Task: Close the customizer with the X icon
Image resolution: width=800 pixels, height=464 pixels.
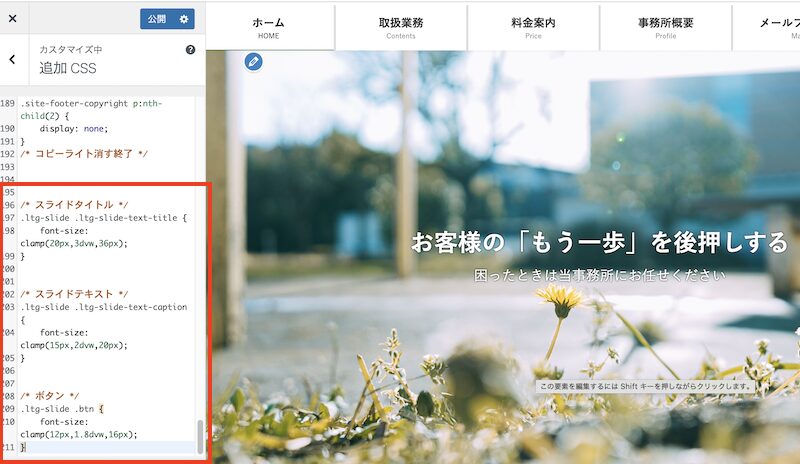Action: pos(13,18)
